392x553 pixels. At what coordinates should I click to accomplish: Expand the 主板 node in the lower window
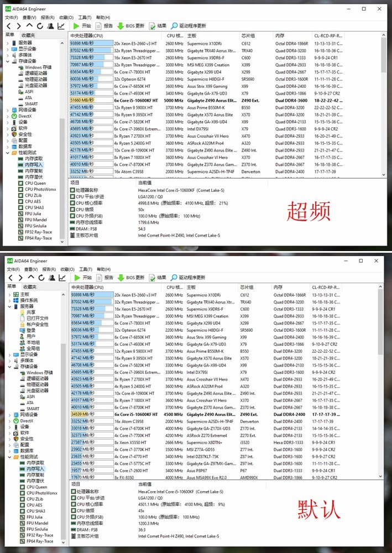pos(9,295)
